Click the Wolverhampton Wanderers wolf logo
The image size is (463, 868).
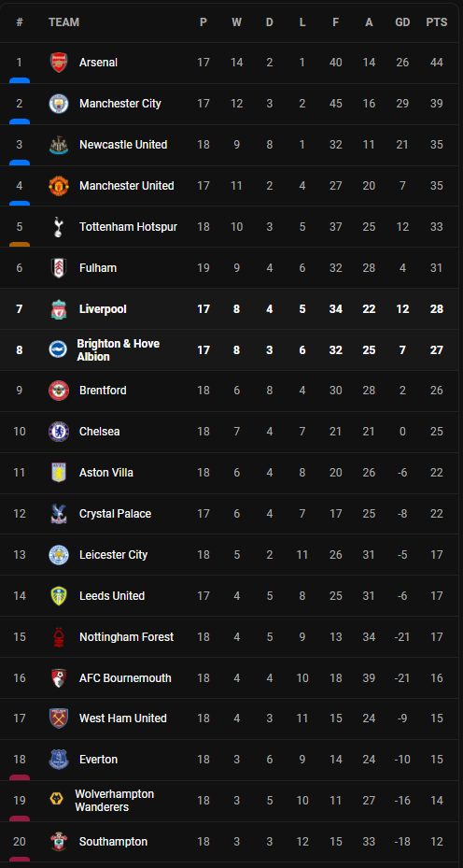coord(56,801)
